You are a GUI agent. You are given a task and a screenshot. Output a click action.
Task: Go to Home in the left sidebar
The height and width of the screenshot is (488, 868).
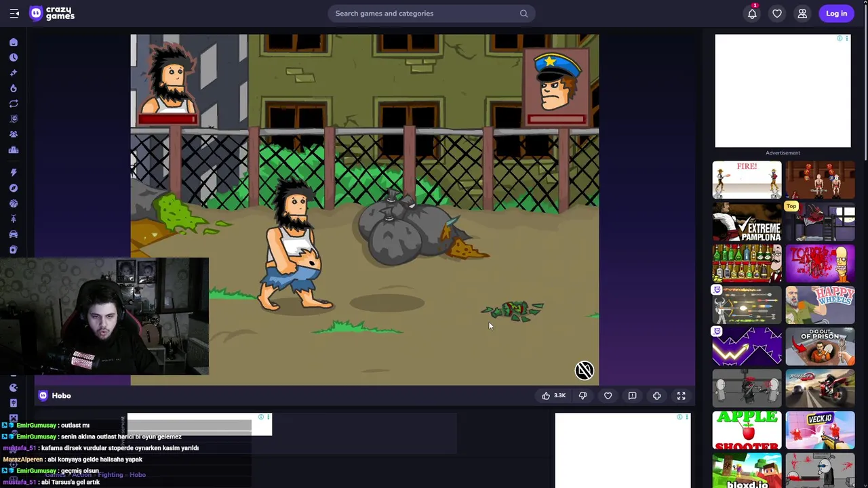point(14,42)
